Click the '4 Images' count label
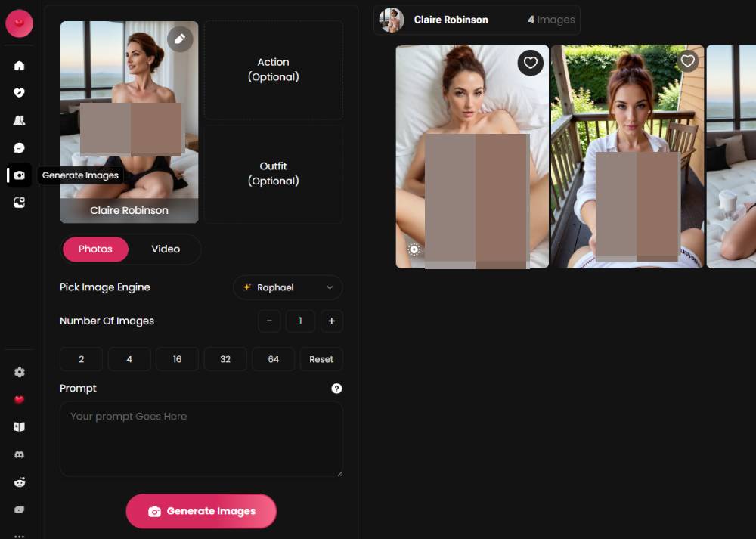Image resolution: width=756 pixels, height=539 pixels. 551,20
